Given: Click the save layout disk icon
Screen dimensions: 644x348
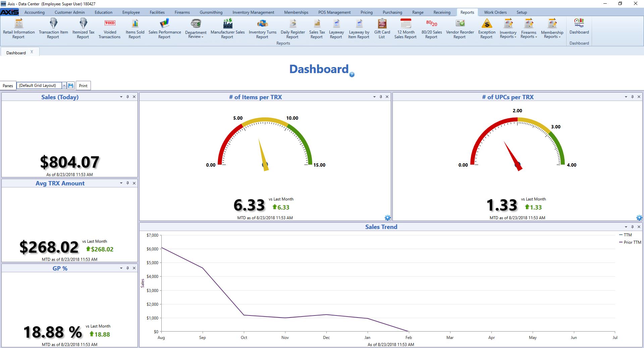Looking at the screenshot, I should click(71, 86).
